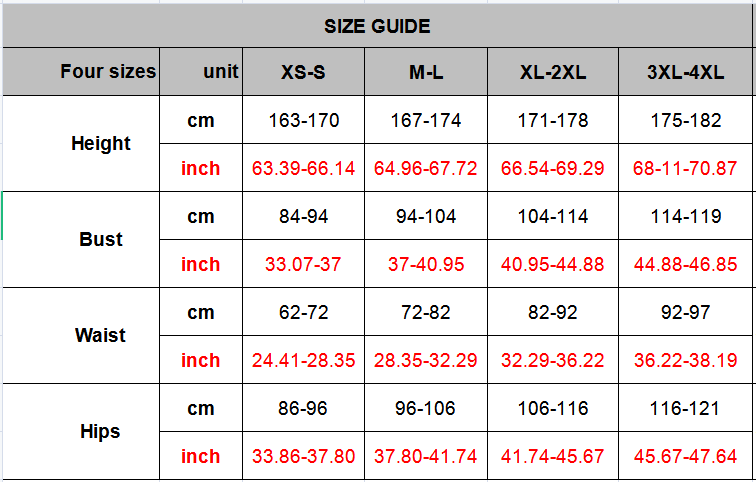Click the 62-72 waist cell
Viewport: 756px width, 482px height.
304,313
